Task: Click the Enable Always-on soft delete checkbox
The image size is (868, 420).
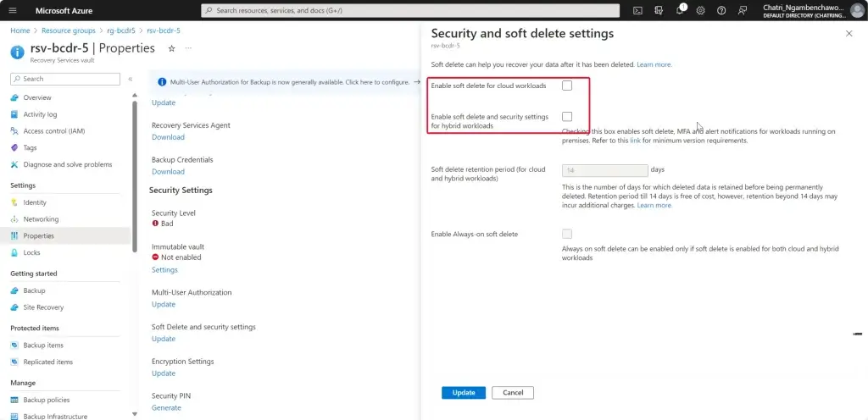Action: point(567,234)
